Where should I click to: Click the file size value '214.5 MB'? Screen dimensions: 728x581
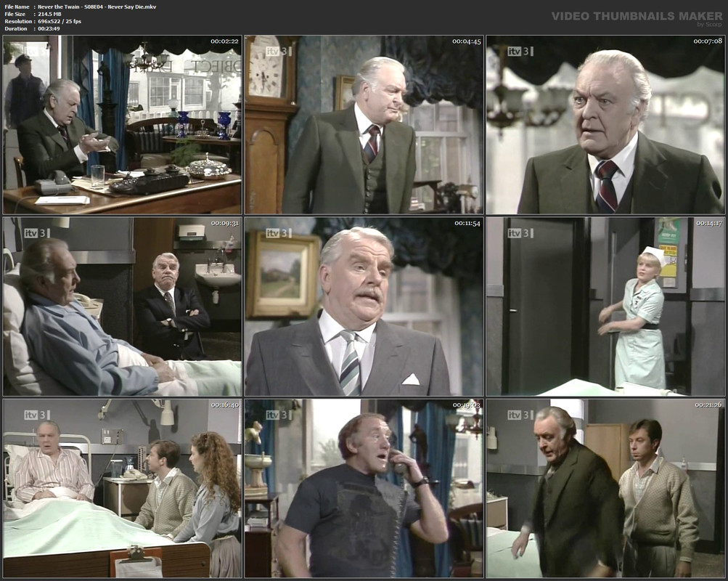(49, 14)
